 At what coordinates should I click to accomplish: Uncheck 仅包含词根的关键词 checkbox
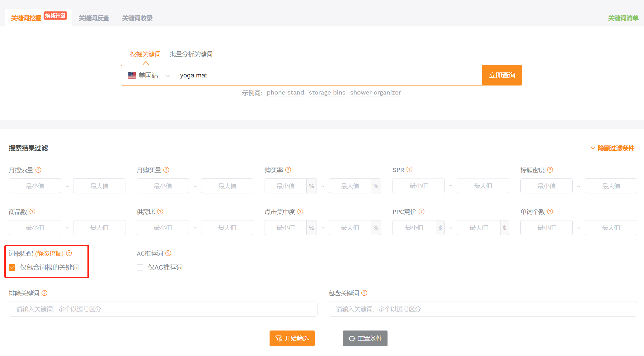[x=12, y=267]
